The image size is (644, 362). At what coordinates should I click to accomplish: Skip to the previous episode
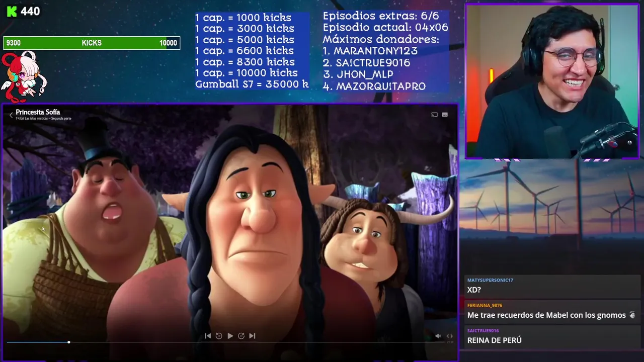click(x=208, y=336)
